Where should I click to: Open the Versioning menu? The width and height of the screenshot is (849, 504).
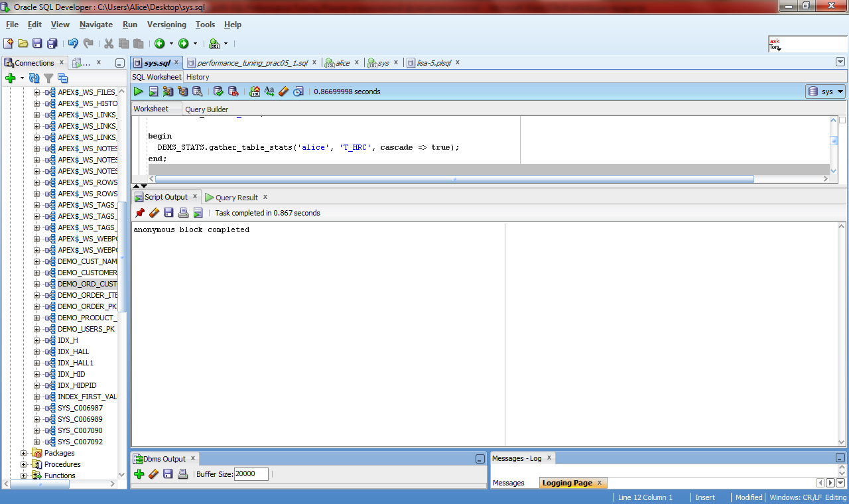click(166, 25)
